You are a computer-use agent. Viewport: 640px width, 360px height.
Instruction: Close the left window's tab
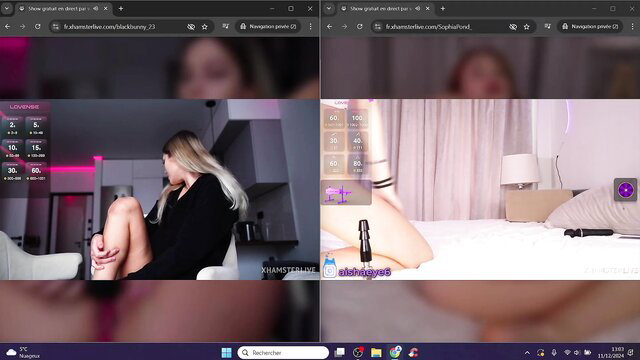(105, 9)
